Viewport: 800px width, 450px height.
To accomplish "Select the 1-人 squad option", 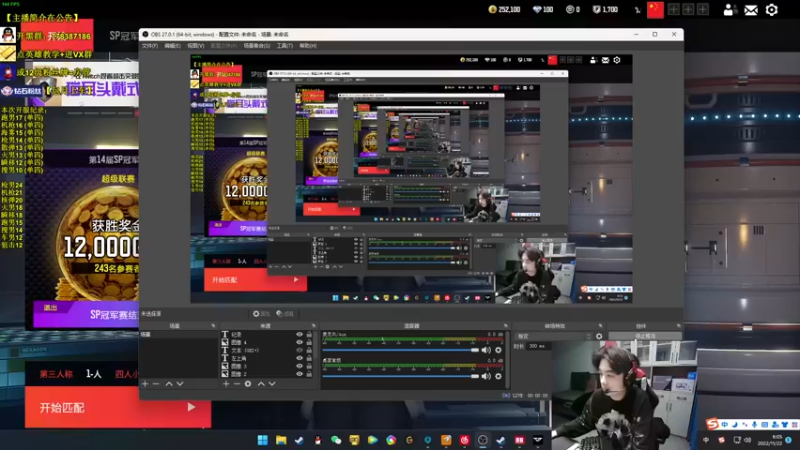I will [x=93, y=374].
